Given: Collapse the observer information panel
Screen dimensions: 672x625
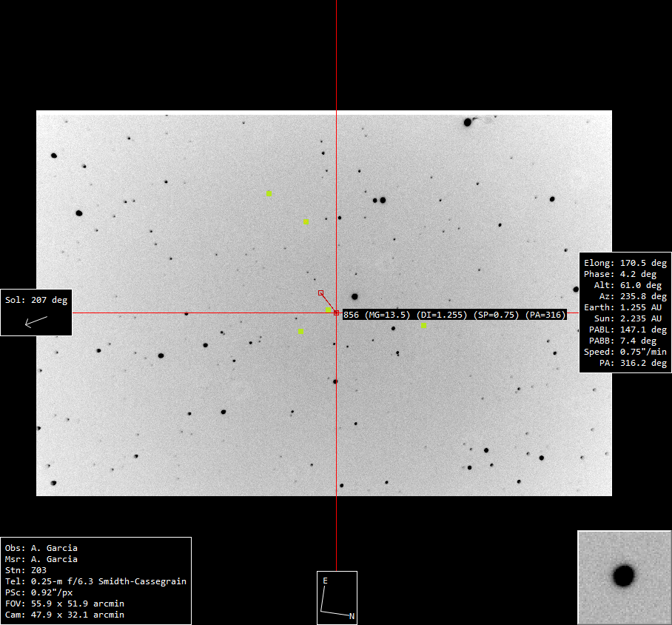Looking at the screenshot, I should [96, 580].
